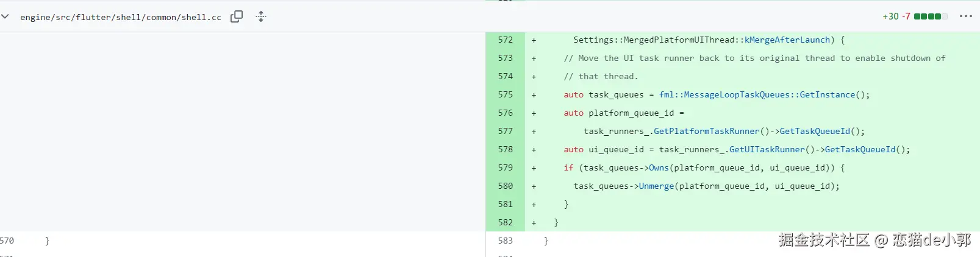Click the green diffstat blocks
This screenshot has height=257, width=980.
[x=931, y=16]
